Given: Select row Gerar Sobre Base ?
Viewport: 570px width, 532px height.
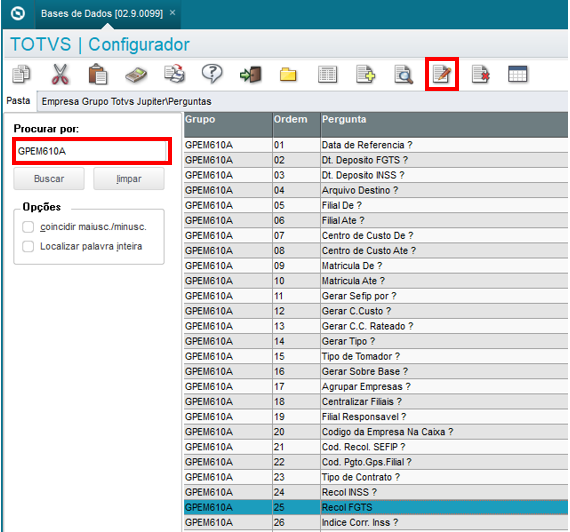Looking at the screenshot, I should pyautogui.click(x=376, y=371).
